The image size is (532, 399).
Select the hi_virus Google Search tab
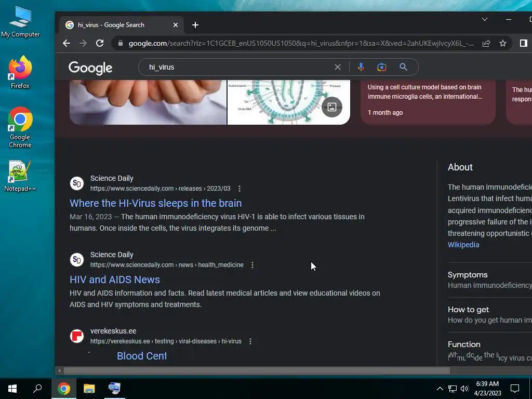point(122,25)
